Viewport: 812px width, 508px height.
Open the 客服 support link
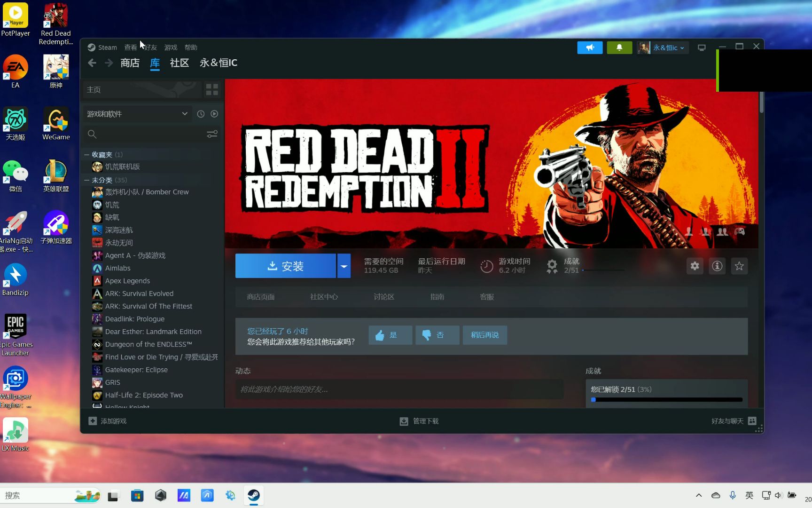coord(487,297)
